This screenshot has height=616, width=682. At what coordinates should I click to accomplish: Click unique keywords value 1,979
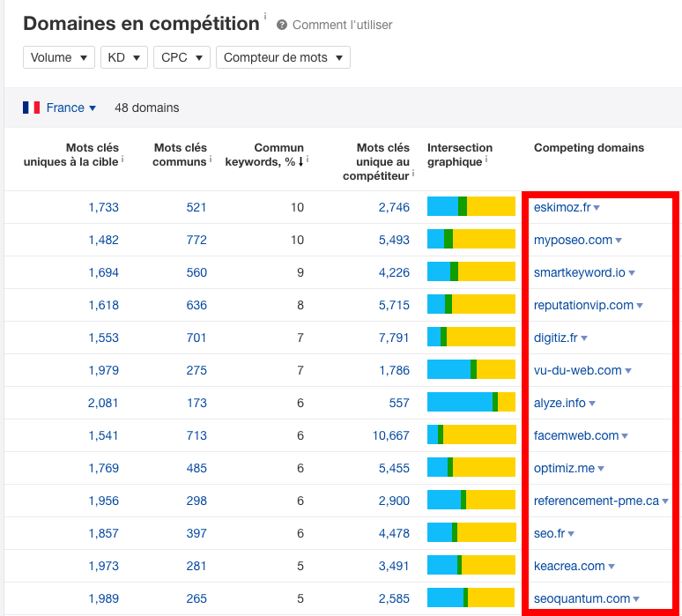[x=103, y=370]
